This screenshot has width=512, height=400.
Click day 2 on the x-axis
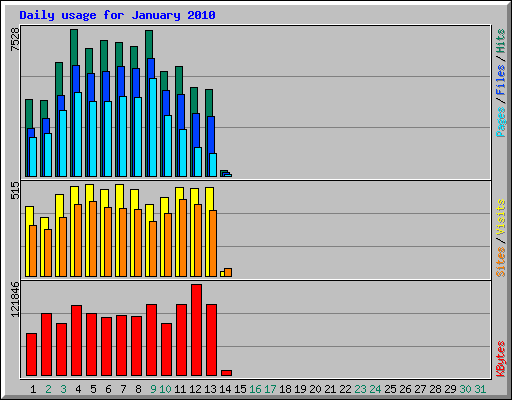pyautogui.click(x=48, y=389)
